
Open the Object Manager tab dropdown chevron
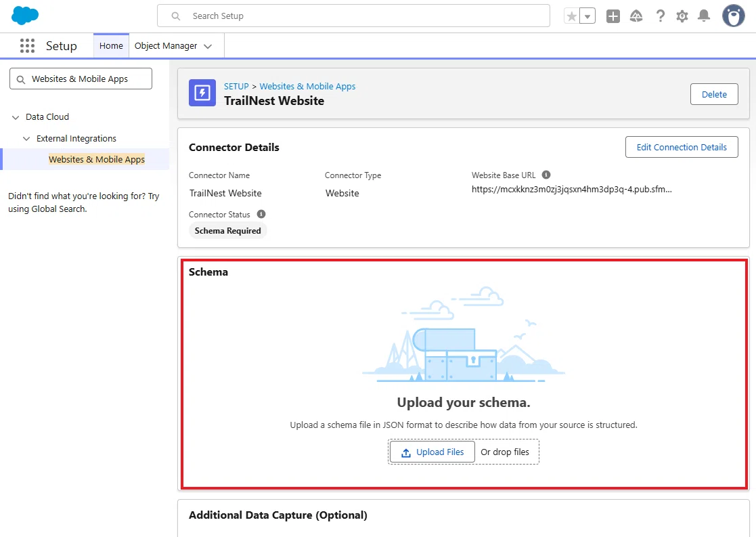coord(208,46)
